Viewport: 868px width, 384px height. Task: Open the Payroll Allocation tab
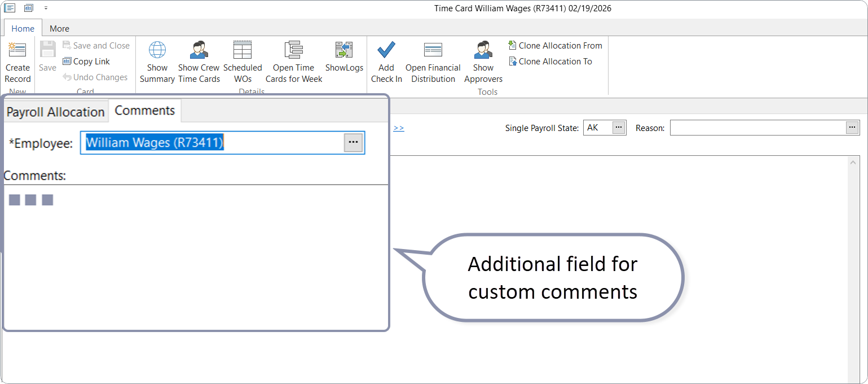55,112
